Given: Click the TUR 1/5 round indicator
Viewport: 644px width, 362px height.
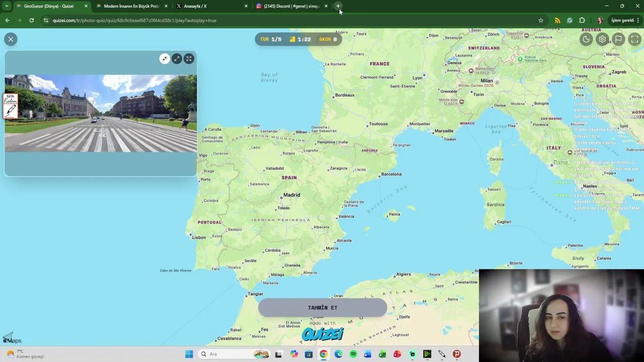Looking at the screenshot, I should [x=271, y=39].
